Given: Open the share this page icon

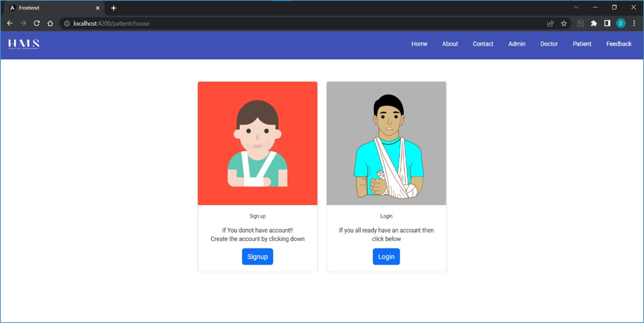Looking at the screenshot, I should [550, 23].
